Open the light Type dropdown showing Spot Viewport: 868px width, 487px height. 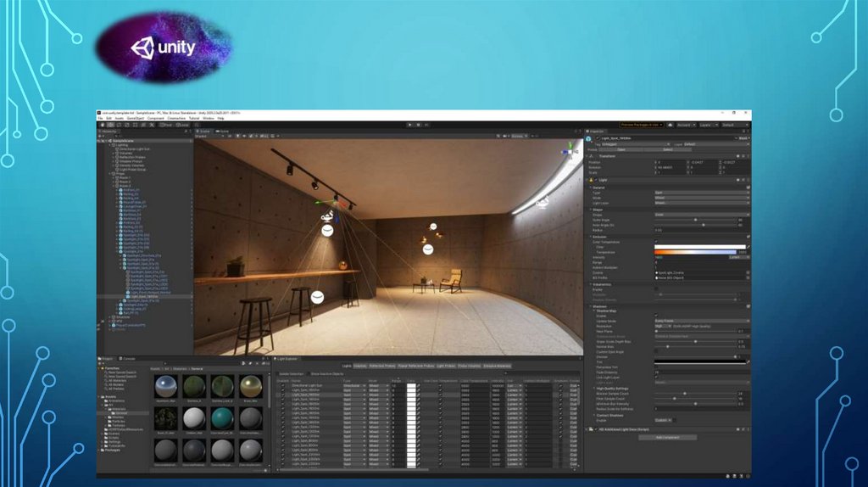pyautogui.click(x=702, y=193)
